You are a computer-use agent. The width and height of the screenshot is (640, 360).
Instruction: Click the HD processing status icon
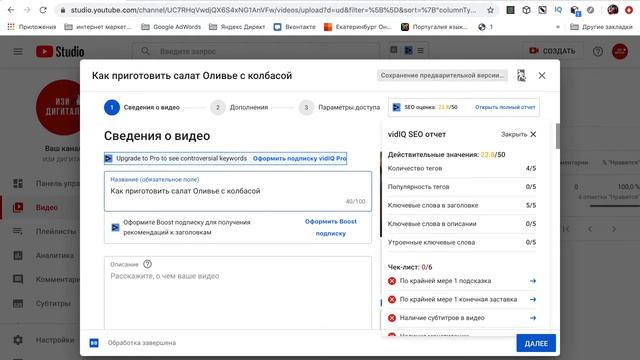click(x=94, y=343)
